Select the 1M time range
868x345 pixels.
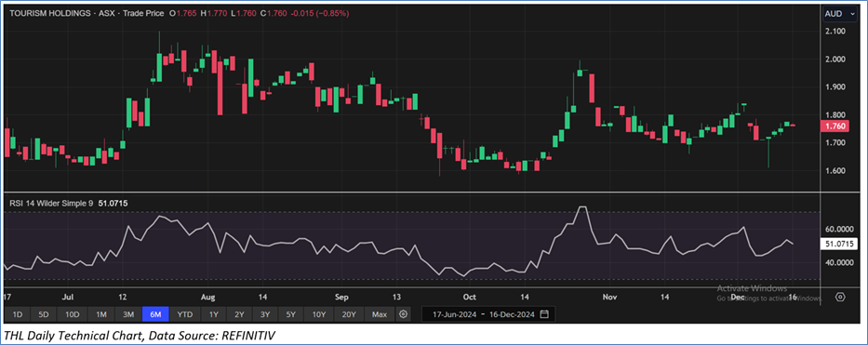pyautogui.click(x=101, y=314)
